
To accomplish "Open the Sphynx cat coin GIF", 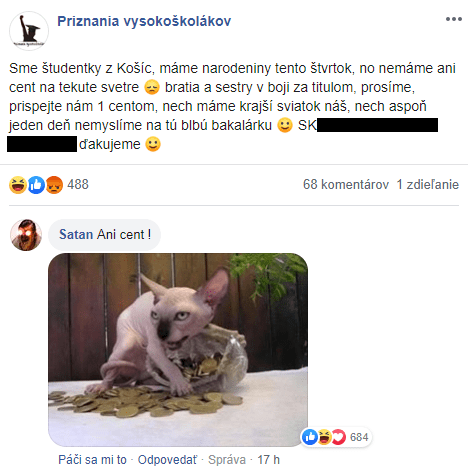I will tap(178, 350).
